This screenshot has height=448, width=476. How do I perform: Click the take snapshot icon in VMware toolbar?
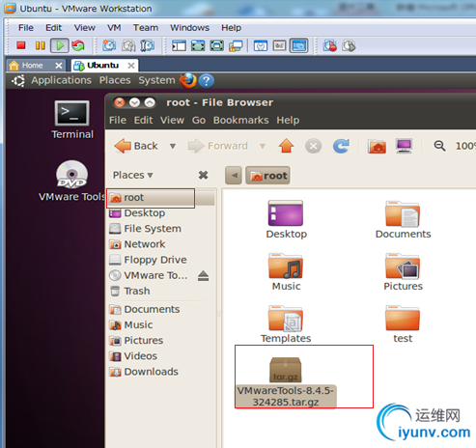point(109,45)
